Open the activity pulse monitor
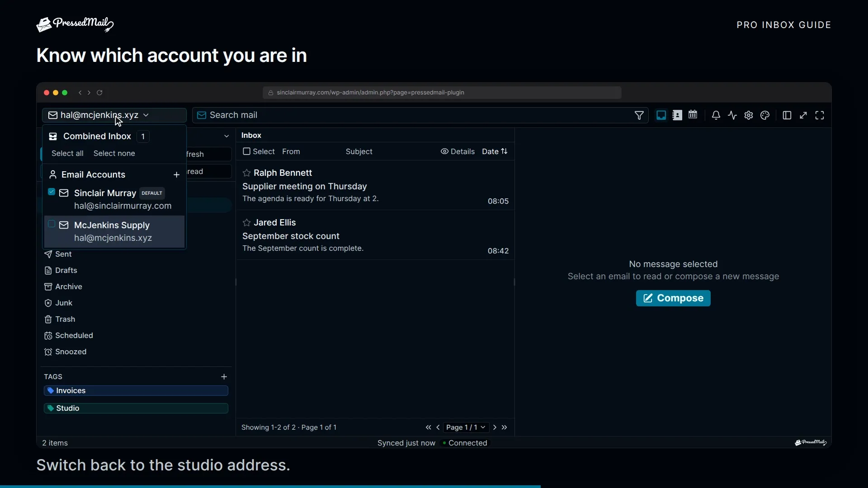 [732, 116]
